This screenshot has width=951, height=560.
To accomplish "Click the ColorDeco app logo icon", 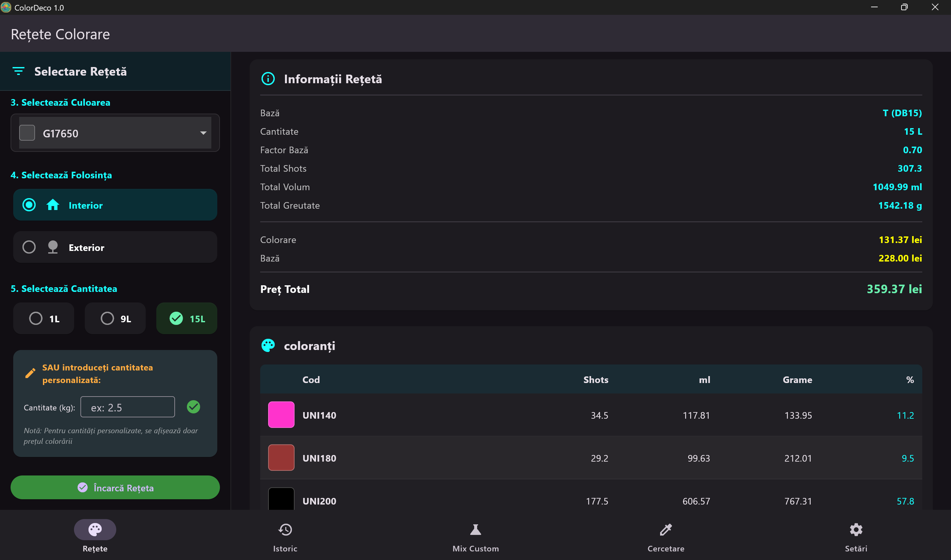I will (6, 8).
